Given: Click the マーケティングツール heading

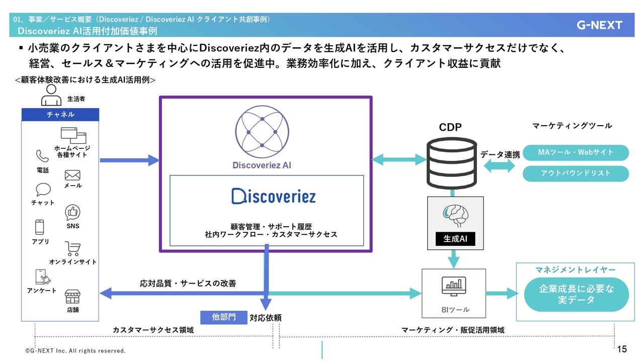Looking at the screenshot, I should 572,126.
